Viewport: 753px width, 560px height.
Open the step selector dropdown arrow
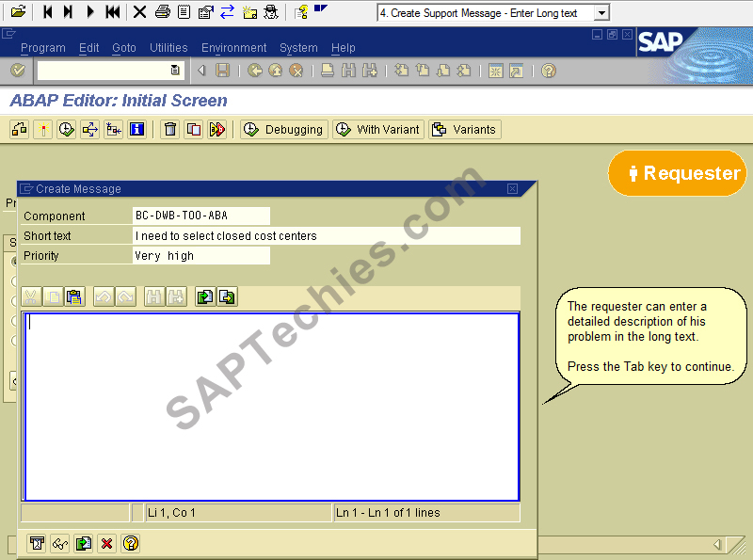601,13
